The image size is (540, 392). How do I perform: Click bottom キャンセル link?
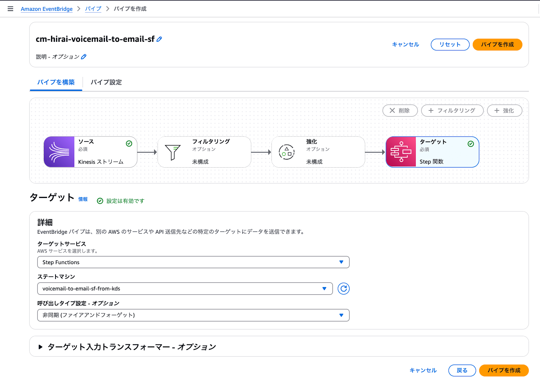pos(423,370)
